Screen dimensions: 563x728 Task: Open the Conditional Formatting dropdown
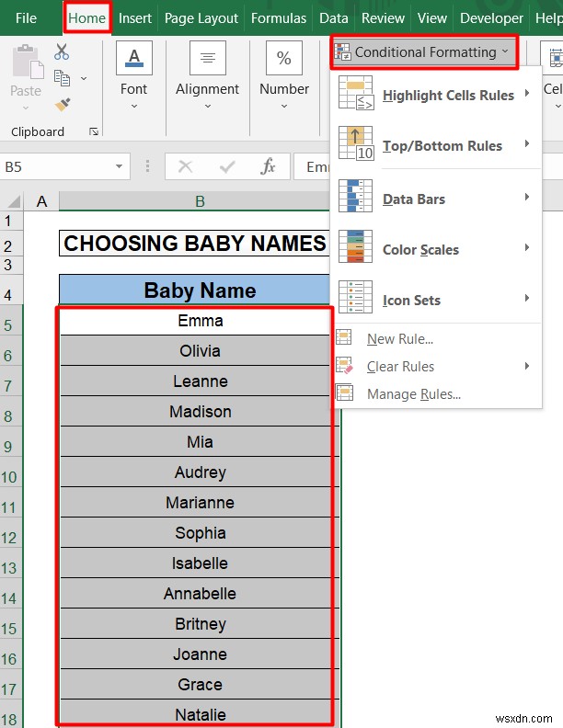coord(424,52)
